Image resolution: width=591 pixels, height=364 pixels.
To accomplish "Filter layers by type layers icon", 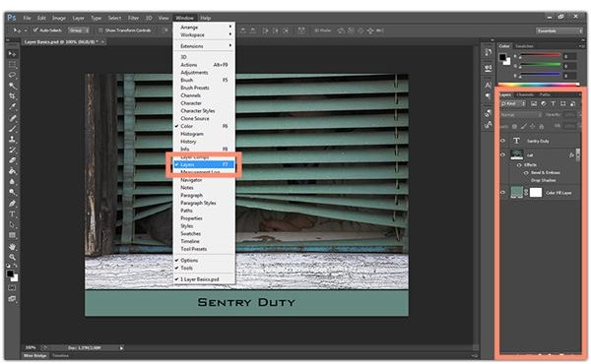I will pos(553,103).
